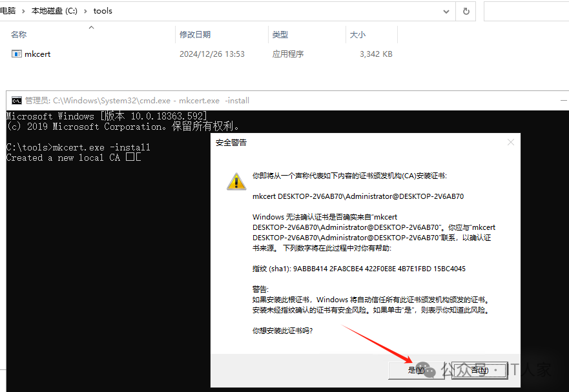
Task: Expand chevron after 电脑 breadcrumb
Action: pos(23,11)
